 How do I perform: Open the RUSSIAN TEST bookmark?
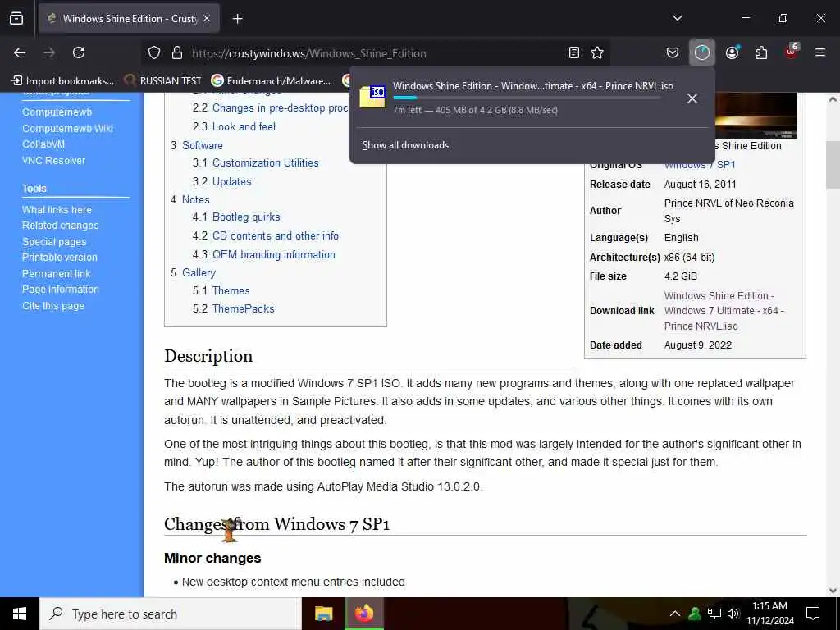[x=163, y=81]
